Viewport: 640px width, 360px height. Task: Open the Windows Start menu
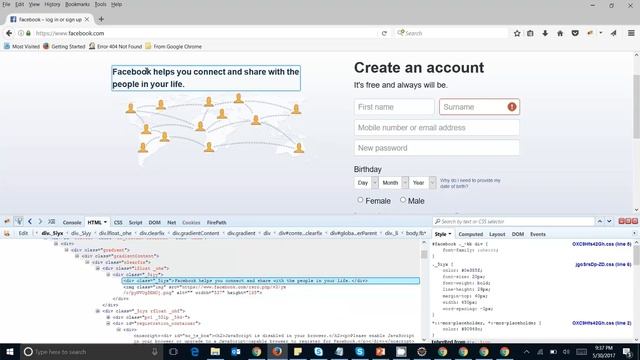[10, 351]
